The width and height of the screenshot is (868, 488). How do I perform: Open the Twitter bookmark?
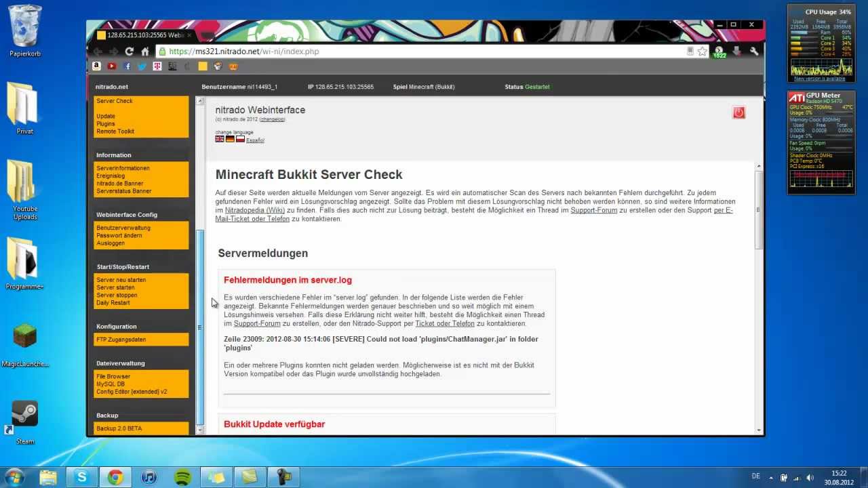point(142,66)
